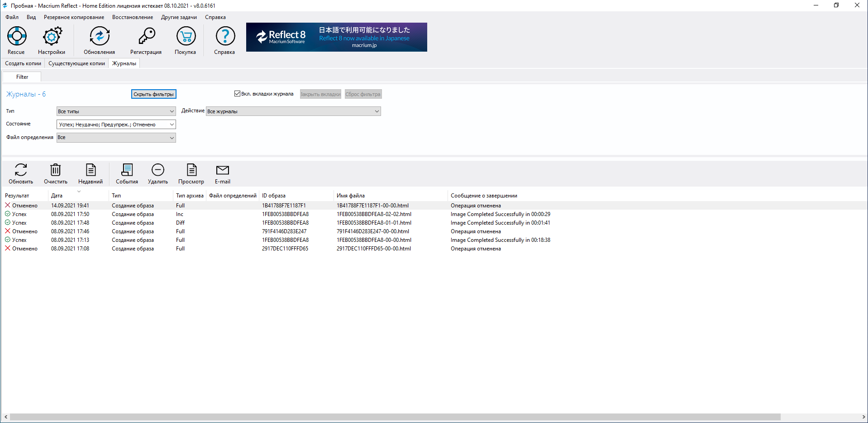Expand the Состояние status dropdown
This screenshot has height=423, width=868.
point(116,124)
